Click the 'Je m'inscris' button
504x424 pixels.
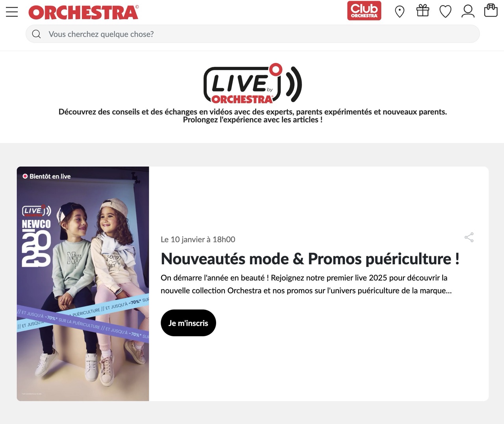coord(188,323)
